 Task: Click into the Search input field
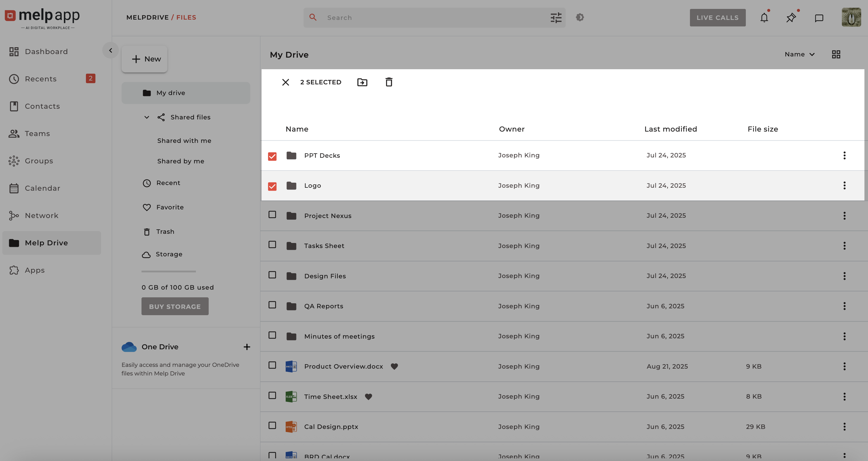(x=435, y=18)
